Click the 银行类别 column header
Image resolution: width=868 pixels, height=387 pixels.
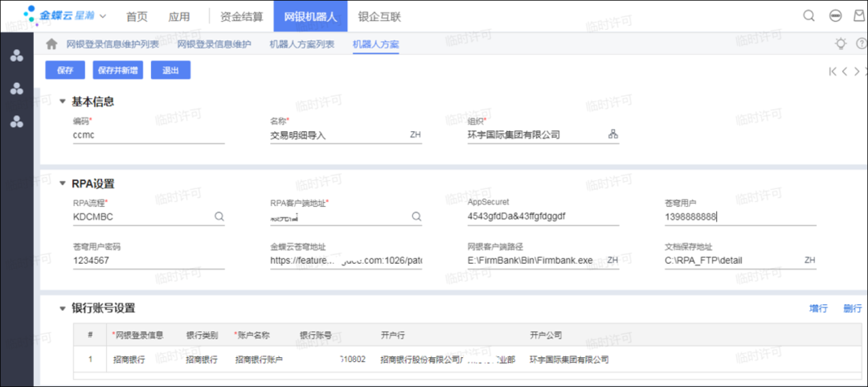[202, 336]
